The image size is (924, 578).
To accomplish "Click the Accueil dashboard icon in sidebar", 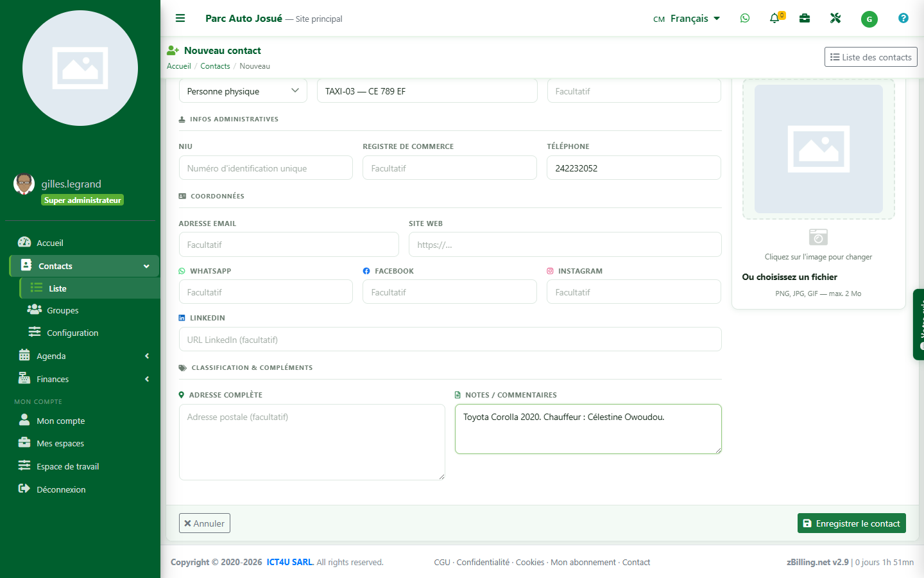I will tap(24, 242).
